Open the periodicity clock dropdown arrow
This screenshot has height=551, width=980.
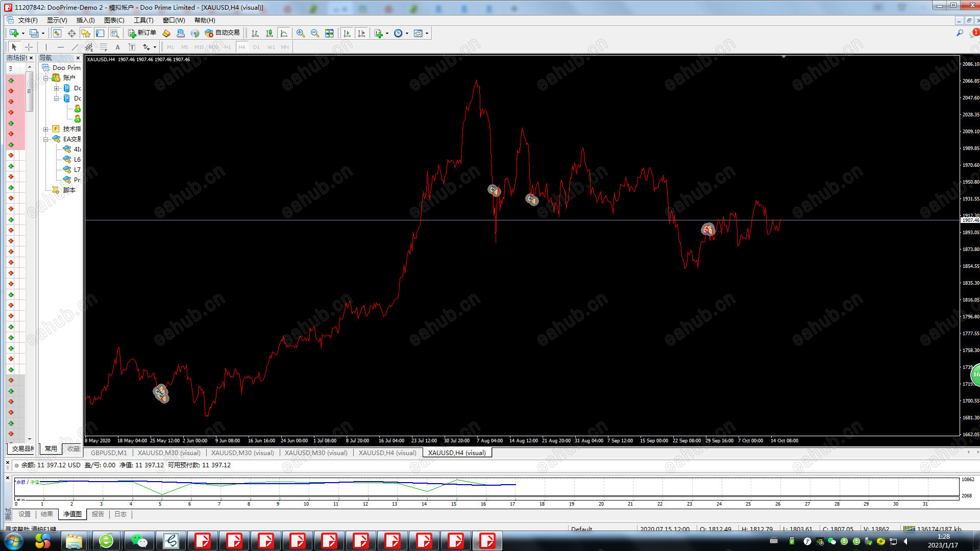tap(407, 34)
